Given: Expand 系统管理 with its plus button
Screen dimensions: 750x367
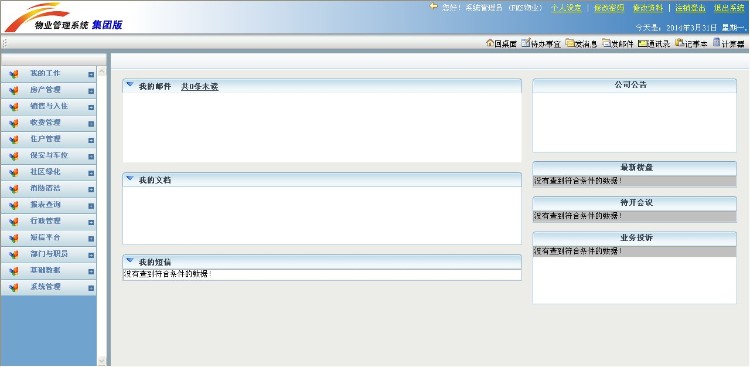Looking at the screenshot, I should [x=91, y=288].
